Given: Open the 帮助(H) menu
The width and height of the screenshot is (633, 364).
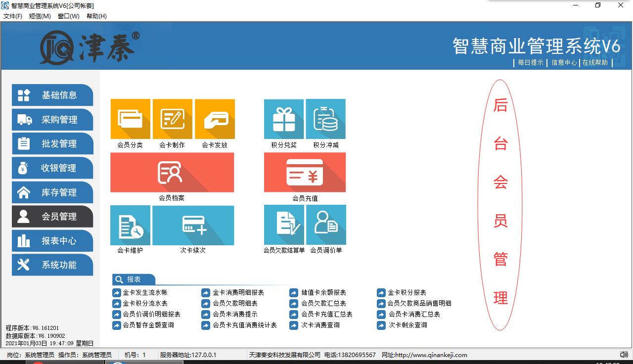Looking at the screenshot, I should coord(96,16).
